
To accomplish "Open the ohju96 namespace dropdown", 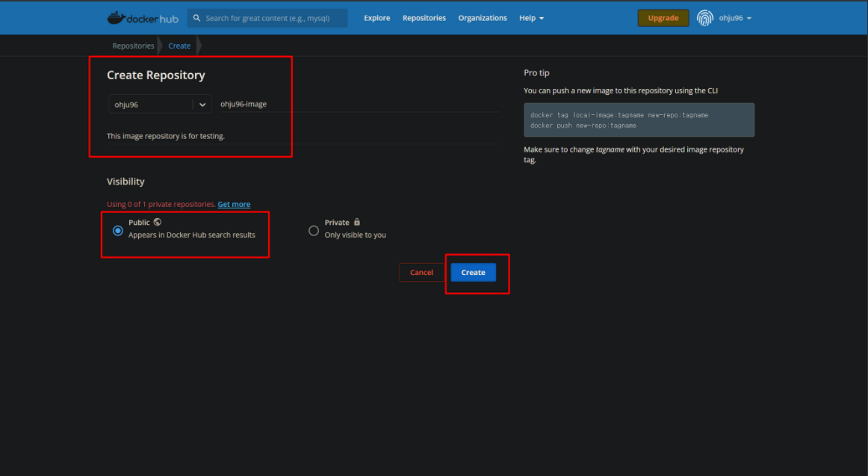I will [x=160, y=104].
